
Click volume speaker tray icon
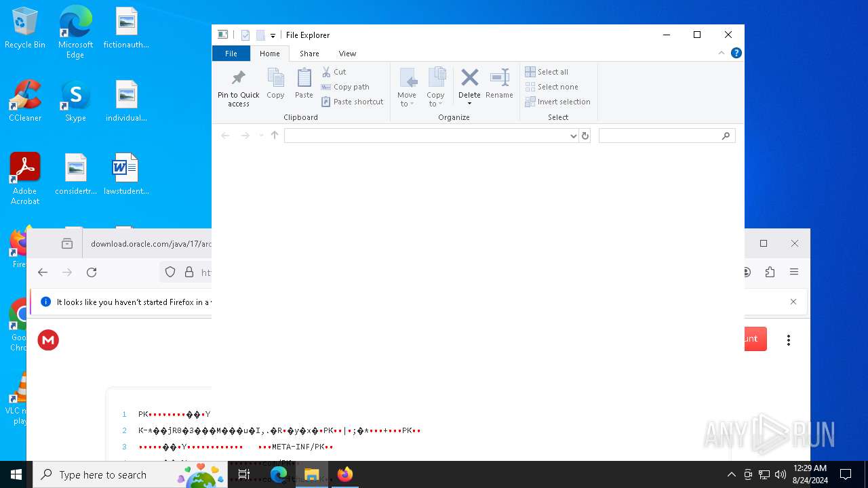pos(781,474)
